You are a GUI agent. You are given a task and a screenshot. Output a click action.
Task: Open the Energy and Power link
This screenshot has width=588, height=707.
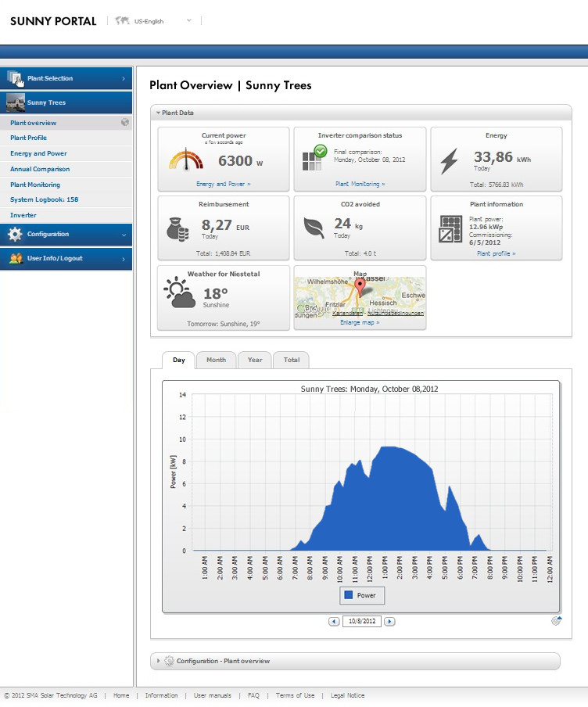[x=223, y=185]
